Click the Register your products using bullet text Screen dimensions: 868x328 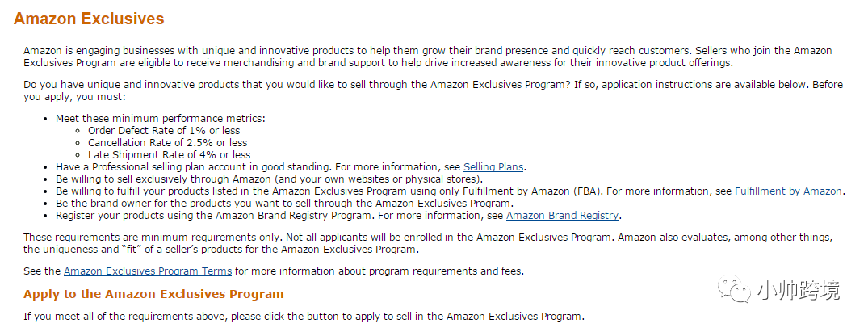279,216
